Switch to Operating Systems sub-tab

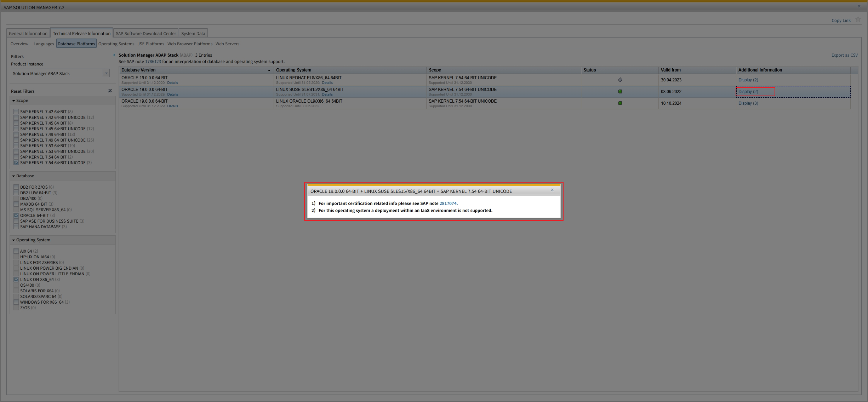[x=116, y=44]
